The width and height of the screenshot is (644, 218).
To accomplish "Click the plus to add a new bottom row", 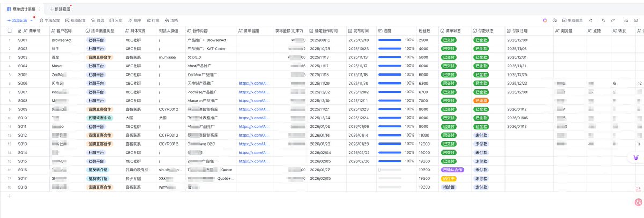I will coord(9,196).
